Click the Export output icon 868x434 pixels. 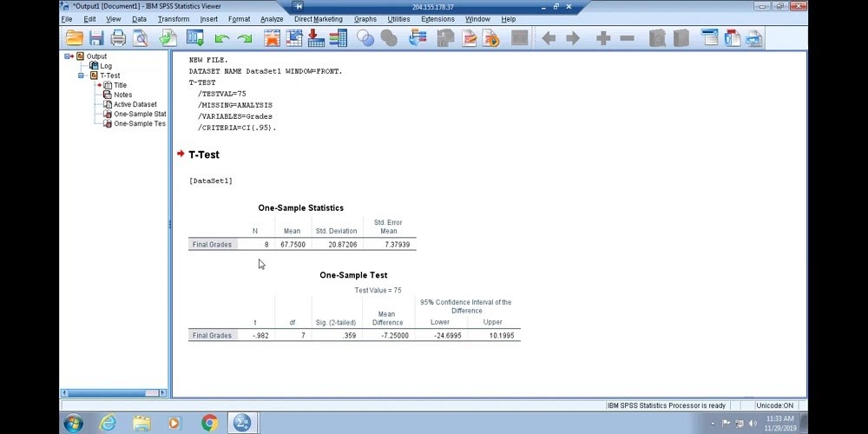pyautogui.click(x=168, y=38)
